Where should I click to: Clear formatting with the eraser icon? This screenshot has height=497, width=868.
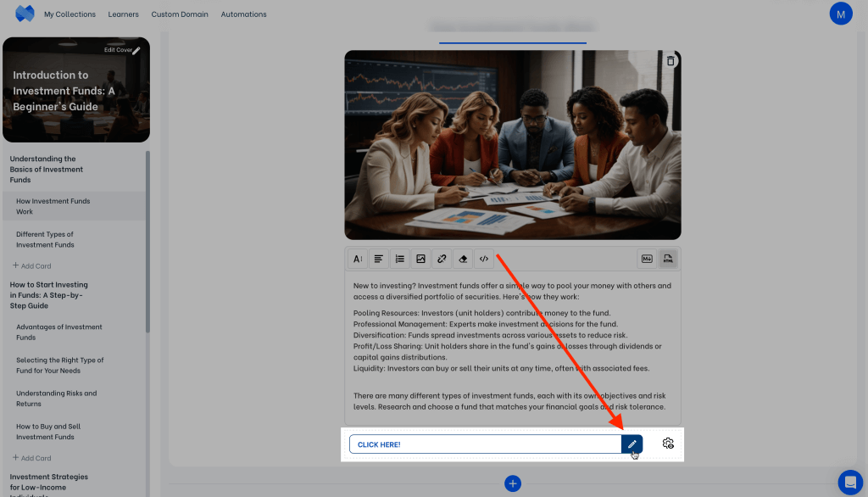463,259
